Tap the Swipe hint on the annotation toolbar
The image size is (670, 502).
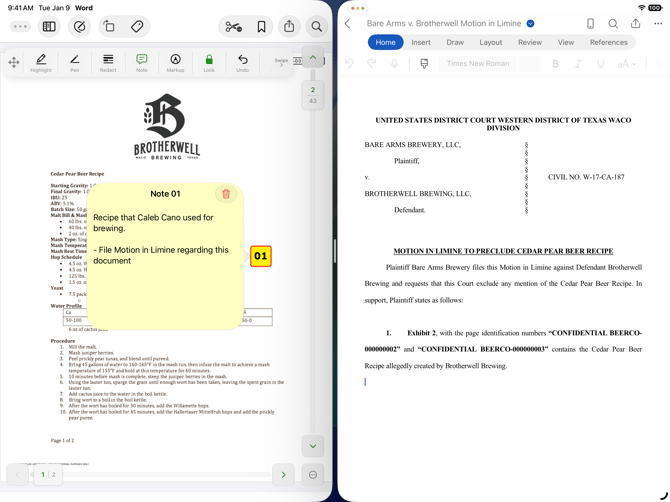click(281, 62)
